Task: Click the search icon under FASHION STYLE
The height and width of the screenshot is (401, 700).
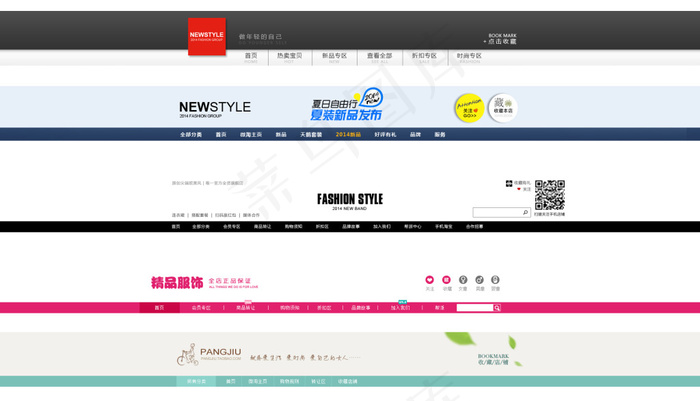Action: (x=525, y=213)
